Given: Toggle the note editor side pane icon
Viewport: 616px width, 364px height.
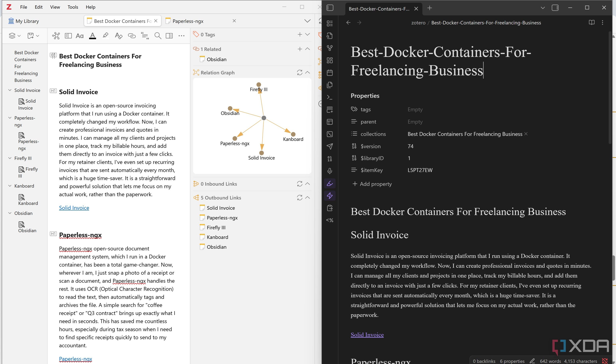Looking at the screenshot, I should [169, 36].
